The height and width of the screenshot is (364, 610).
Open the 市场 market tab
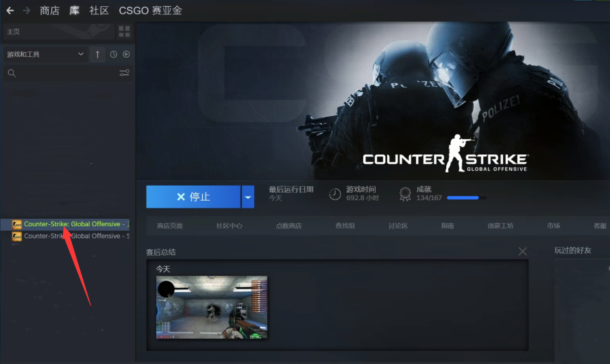click(553, 226)
